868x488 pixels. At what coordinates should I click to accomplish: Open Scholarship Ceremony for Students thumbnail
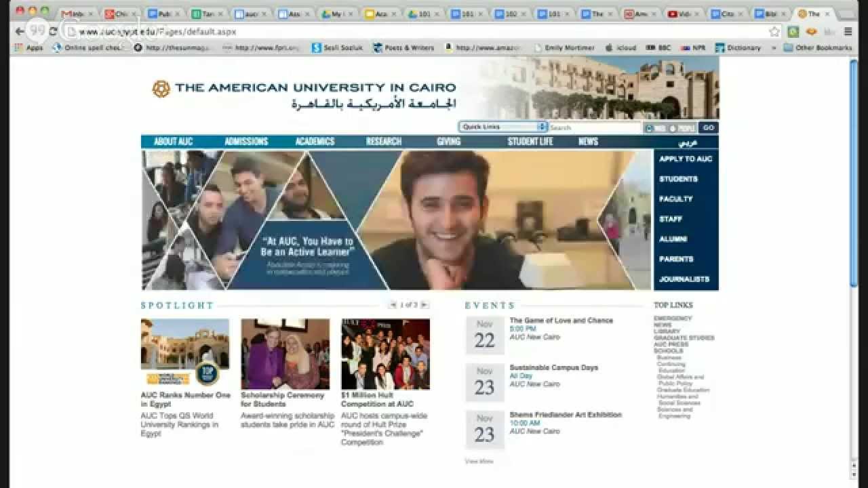285,354
